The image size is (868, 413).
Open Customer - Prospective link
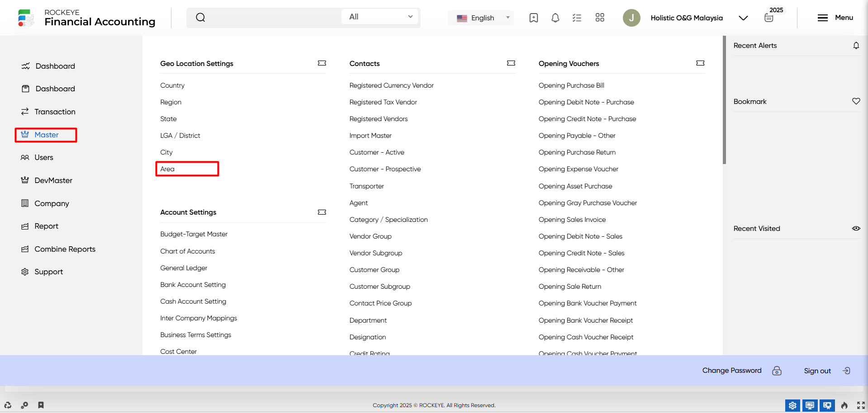click(x=385, y=169)
